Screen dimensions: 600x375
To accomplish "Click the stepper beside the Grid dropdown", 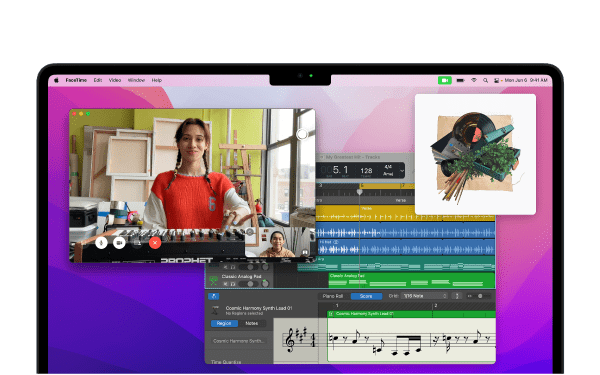I will point(457,296).
